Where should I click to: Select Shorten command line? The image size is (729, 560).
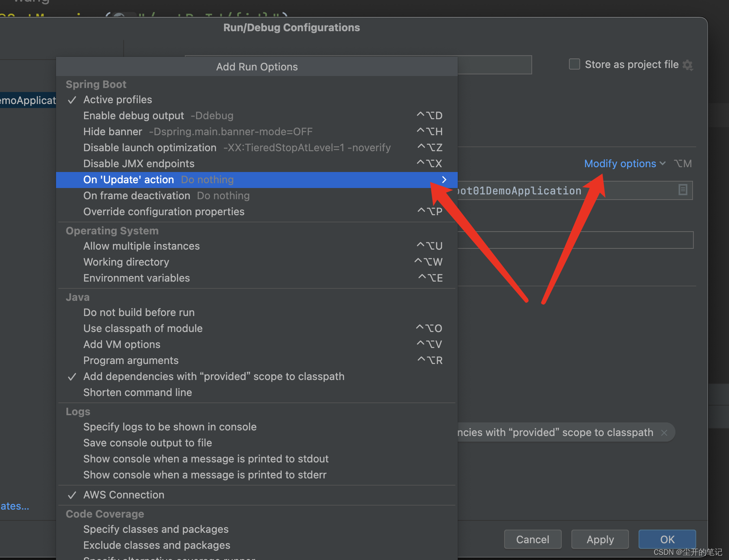click(257, 392)
